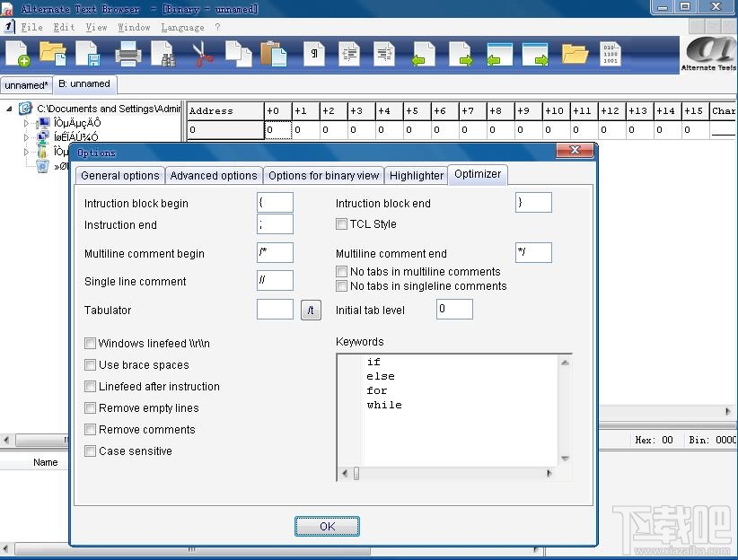Screen dimensions: 738x560
Task: Open the ? help menu
Action: pyautogui.click(x=217, y=27)
